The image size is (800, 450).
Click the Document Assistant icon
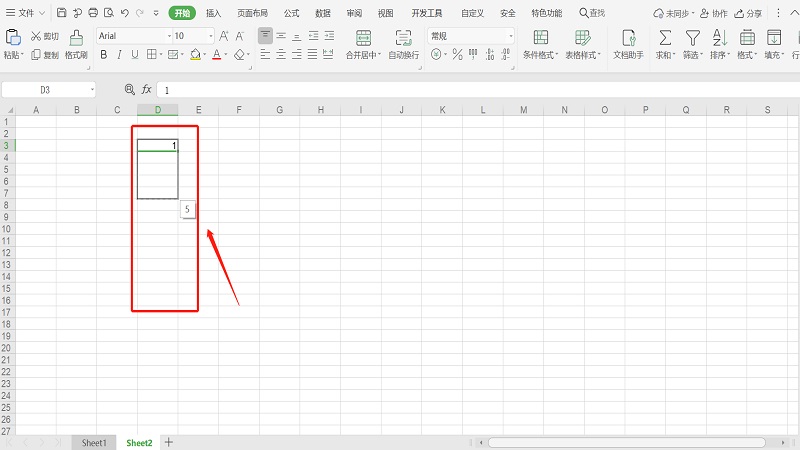(x=628, y=37)
